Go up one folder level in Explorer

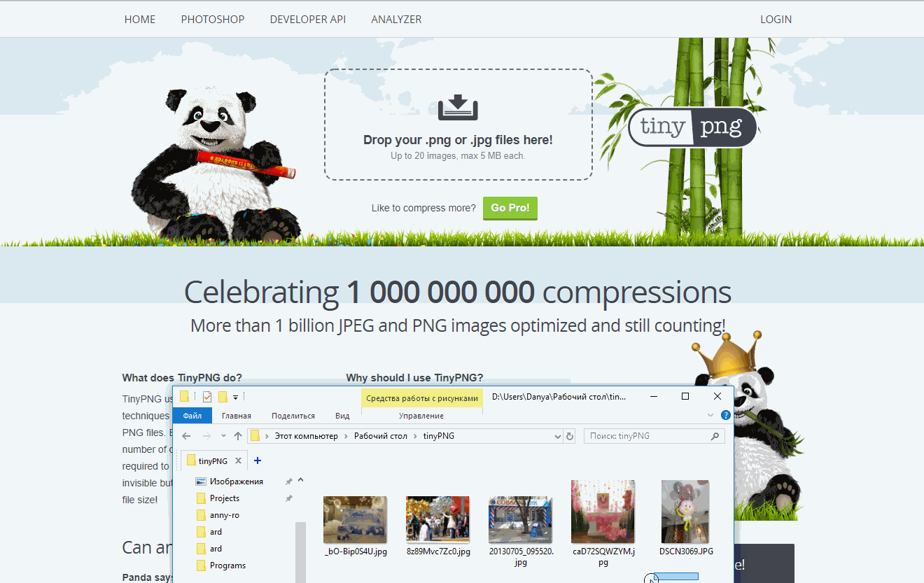[238, 436]
